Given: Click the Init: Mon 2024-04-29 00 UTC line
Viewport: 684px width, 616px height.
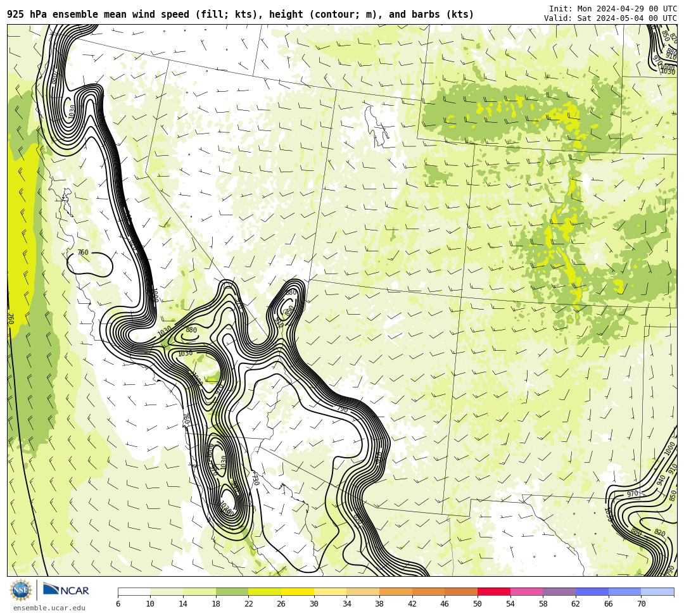Looking at the screenshot, I should pos(613,9).
